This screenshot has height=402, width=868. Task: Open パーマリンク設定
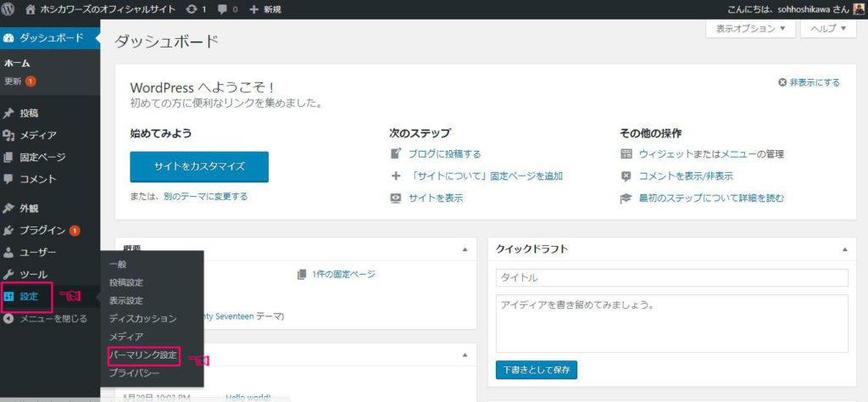tap(144, 355)
